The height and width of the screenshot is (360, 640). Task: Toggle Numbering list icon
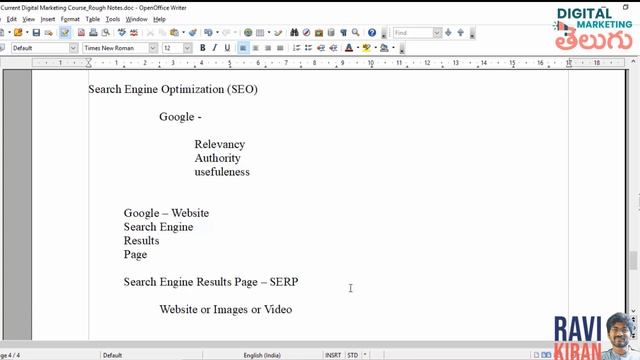(x=296, y=48)
